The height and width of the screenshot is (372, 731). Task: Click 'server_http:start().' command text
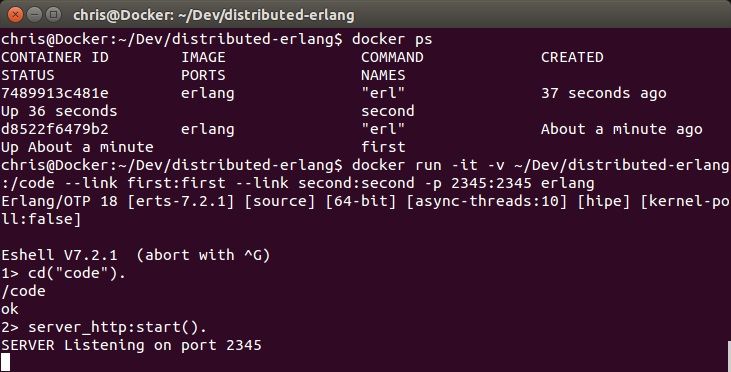117,327
